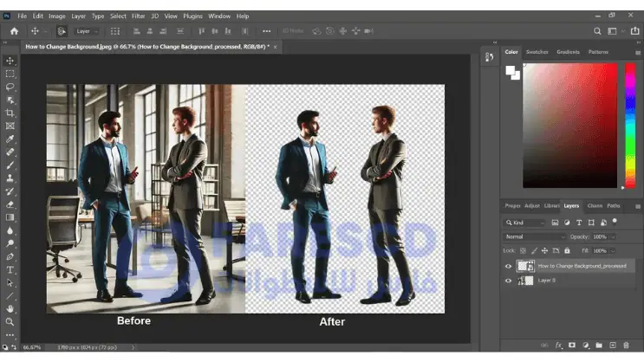Select the Rectangular Marquee tool

[10, 74]
